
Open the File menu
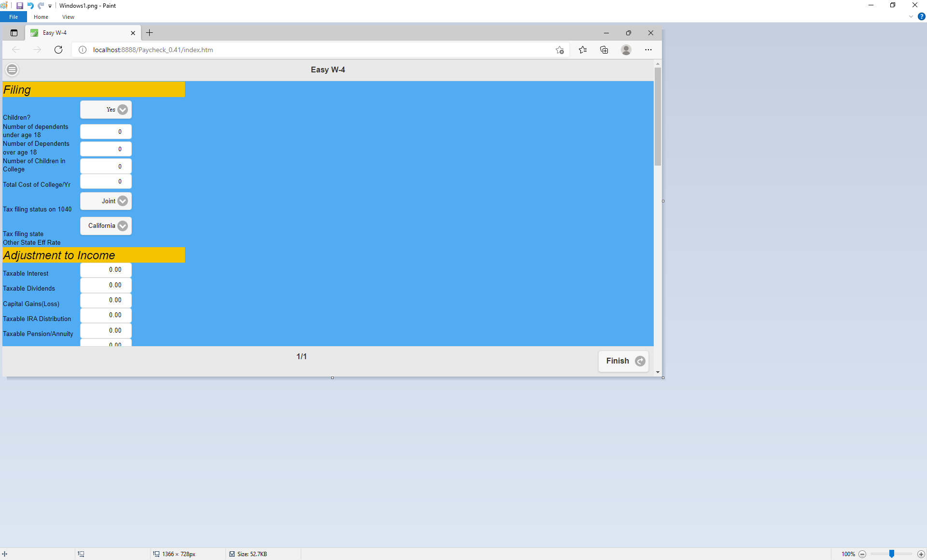coord(14,17)
